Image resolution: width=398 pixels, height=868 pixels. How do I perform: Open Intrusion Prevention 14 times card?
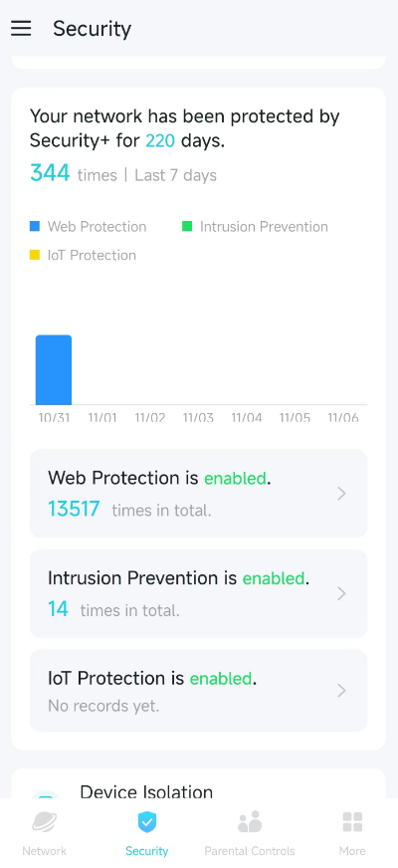coord(198,593)
